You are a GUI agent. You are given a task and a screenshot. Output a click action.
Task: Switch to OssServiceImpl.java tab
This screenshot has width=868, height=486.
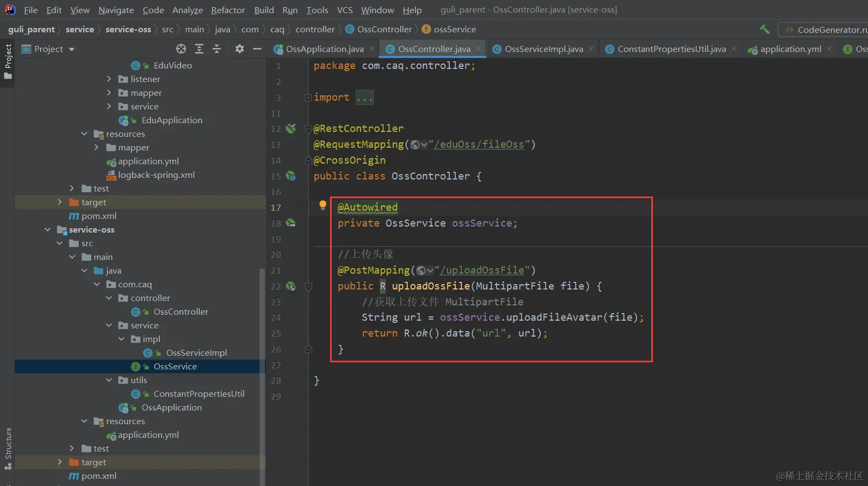tap(543, 49)
